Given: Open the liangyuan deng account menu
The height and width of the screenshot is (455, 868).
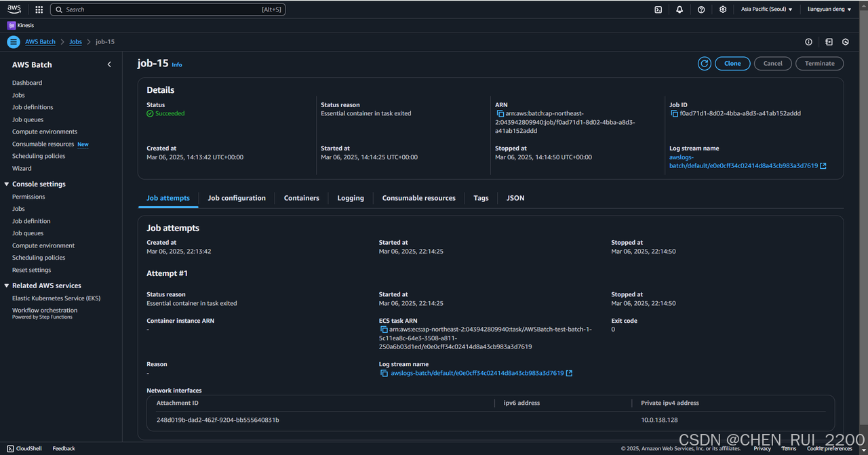Looking at the screenshot, I should click(x=829, y=9).
